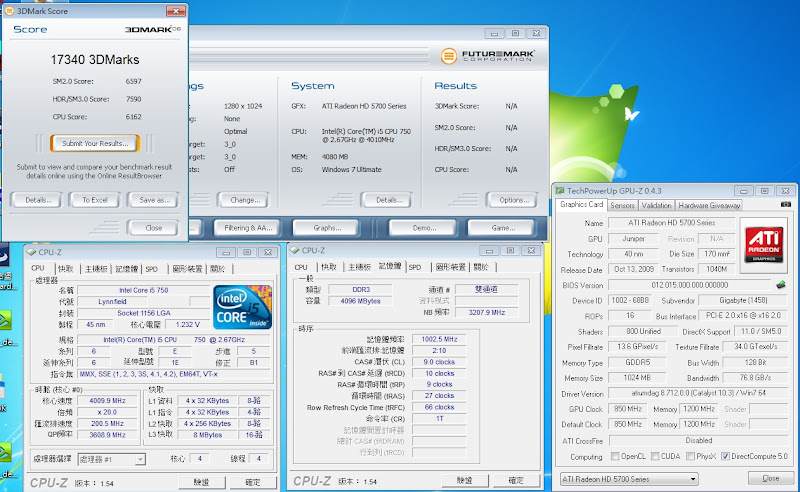Click the Options button under Results
800x492 pixels.
(514, 200)
